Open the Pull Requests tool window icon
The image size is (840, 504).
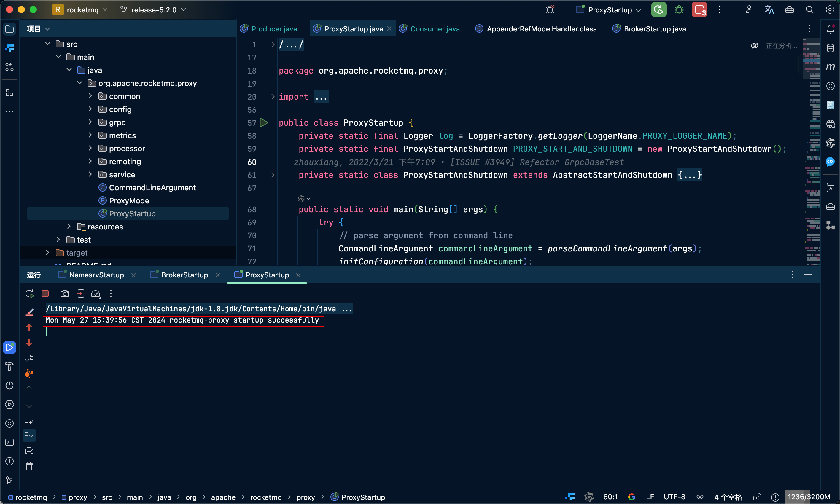click(x=9, y=67)
